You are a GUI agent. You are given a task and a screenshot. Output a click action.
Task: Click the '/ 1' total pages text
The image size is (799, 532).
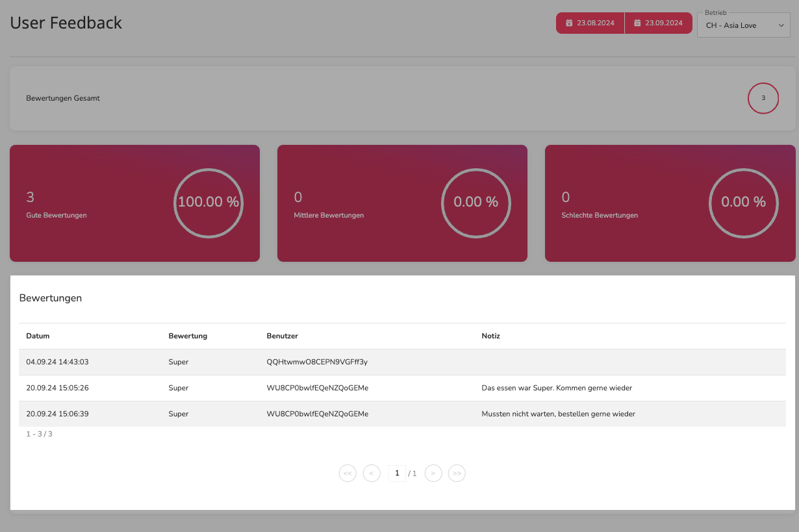(412, 474)
